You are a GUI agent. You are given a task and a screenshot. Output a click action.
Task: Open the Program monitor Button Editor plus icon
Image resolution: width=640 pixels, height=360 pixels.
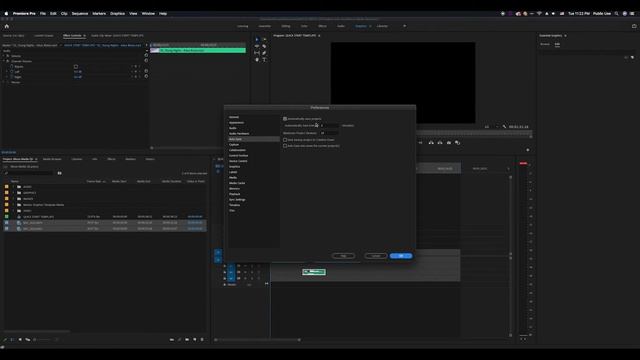pyautogui.click(x=528, y=150)
